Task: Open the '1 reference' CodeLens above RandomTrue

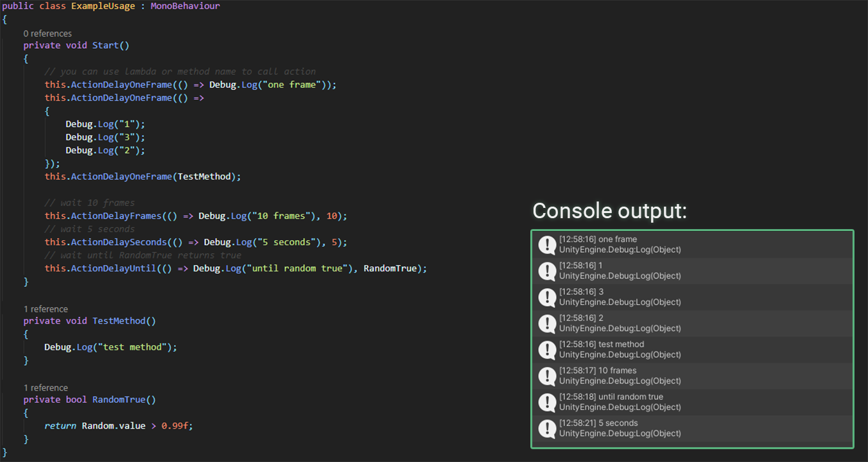Action: (46, 388)
